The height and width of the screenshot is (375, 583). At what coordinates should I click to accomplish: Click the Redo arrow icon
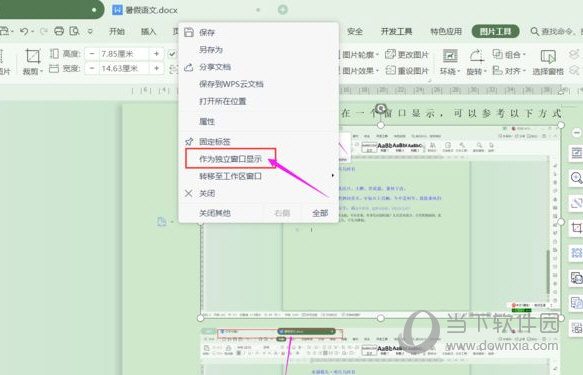(x=44, y=32)
